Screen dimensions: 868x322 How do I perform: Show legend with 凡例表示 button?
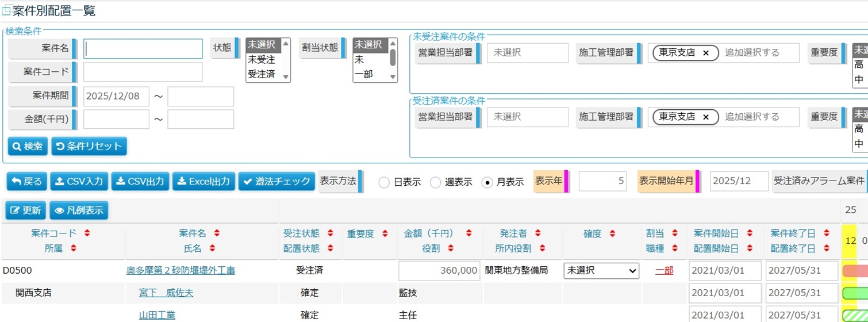79,210
